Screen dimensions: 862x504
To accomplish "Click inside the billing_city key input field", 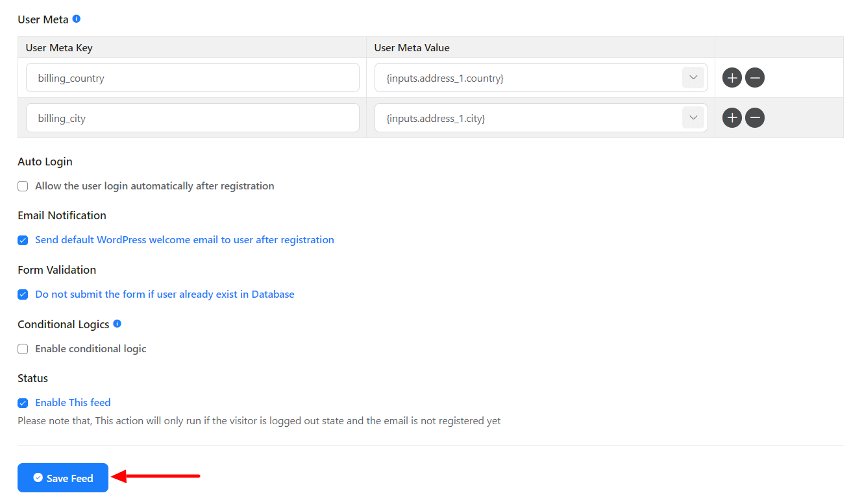I will (x=192, y=117).
